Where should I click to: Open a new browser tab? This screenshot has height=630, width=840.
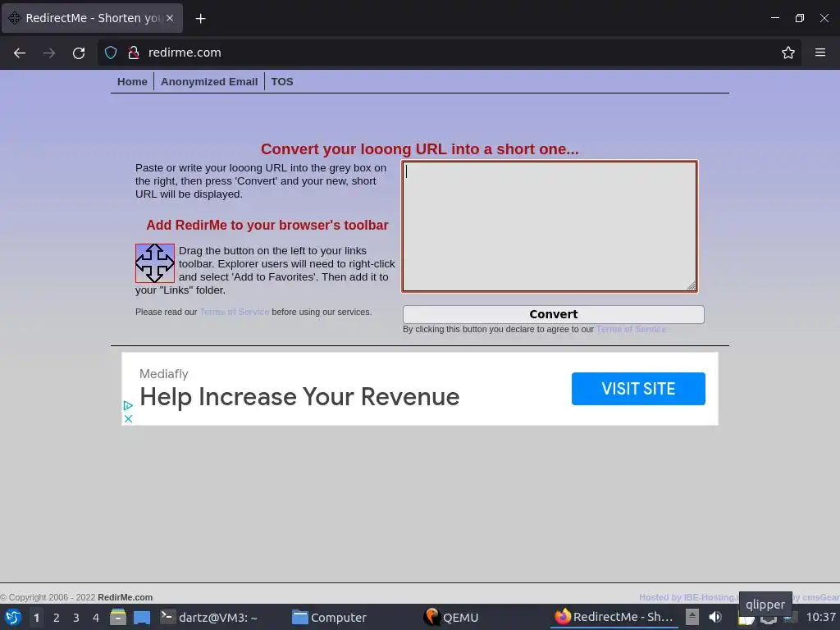pyautogui.click(x=200, y=18)
